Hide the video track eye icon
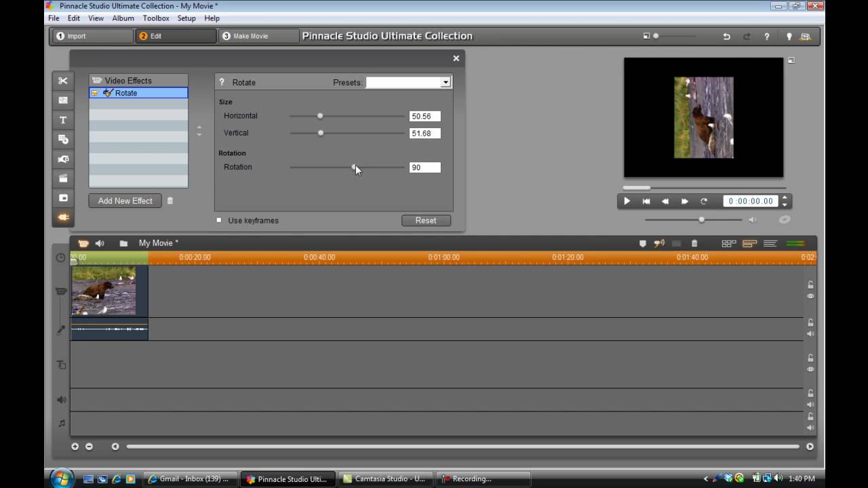 pyautogui.click(x=810, y=296)
